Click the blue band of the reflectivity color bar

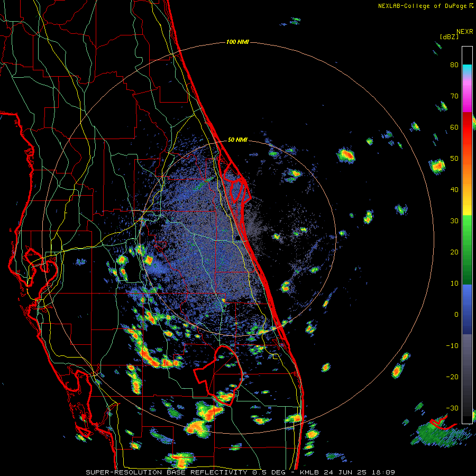[467, 309]
